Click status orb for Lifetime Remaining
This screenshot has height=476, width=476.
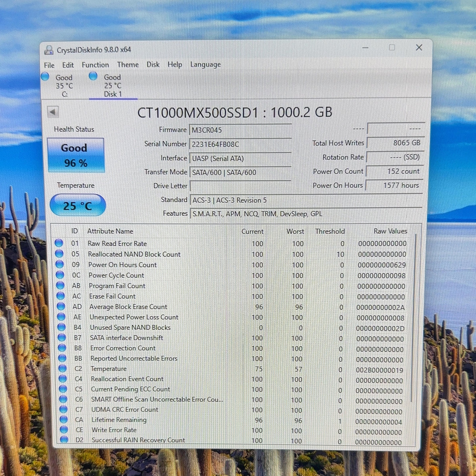(x=63, y=419)
